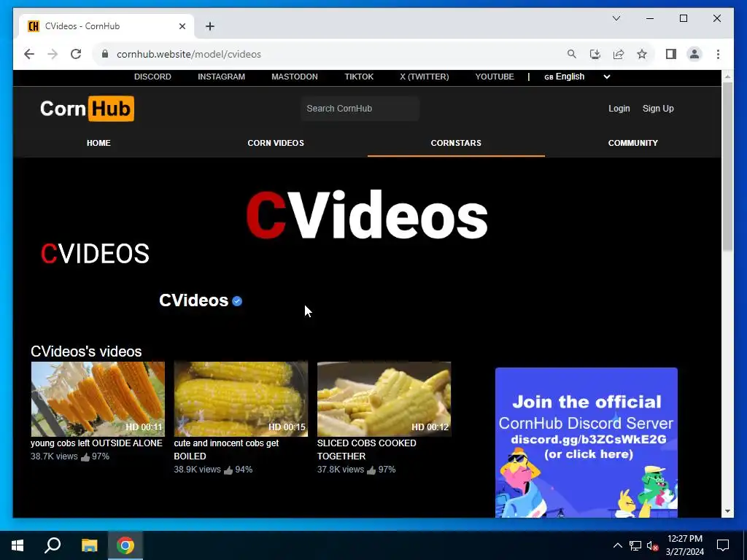Click the browser forward arrow
Screen dimensions: 747x560
pos(53,54)
